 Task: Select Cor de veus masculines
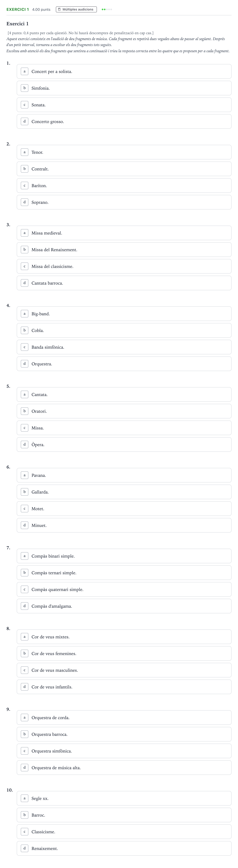tap(124, 670)
